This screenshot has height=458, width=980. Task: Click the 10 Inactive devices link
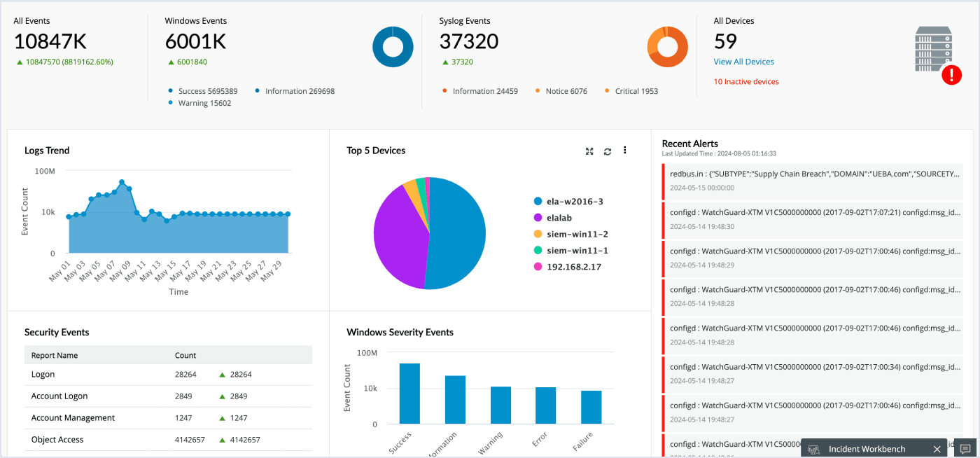(x=744, y=81)
